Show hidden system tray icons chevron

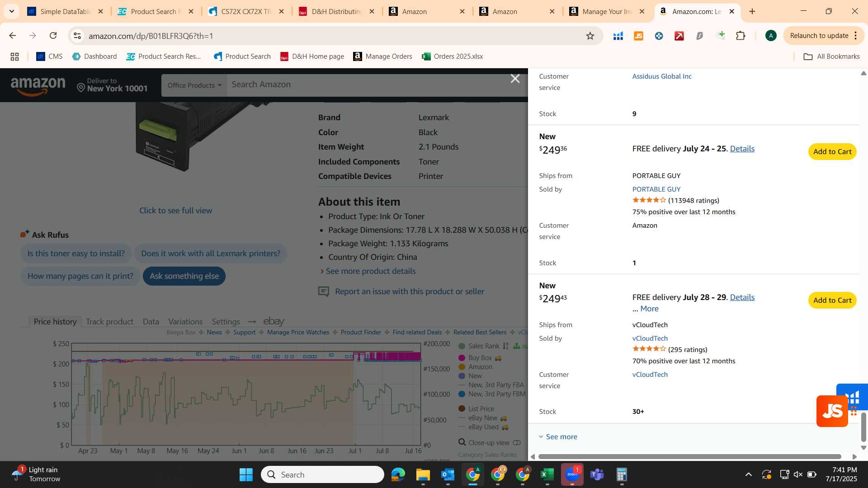(748, 474)
